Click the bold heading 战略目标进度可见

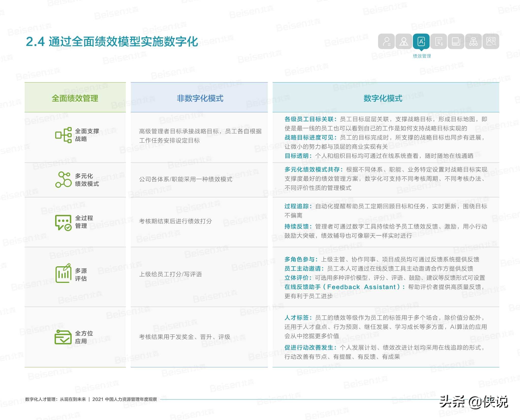[309, 137]
